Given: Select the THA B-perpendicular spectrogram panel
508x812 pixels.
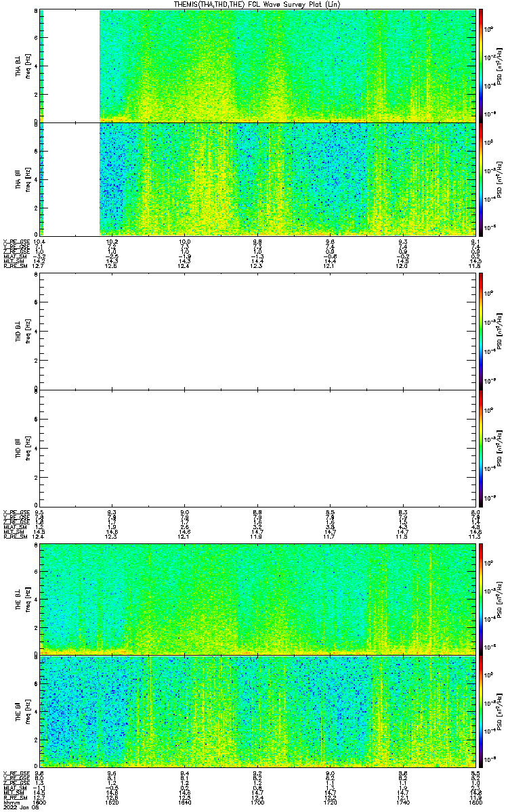Looking at the screenshot, I should pyautogui.click(x=257, y=66).
